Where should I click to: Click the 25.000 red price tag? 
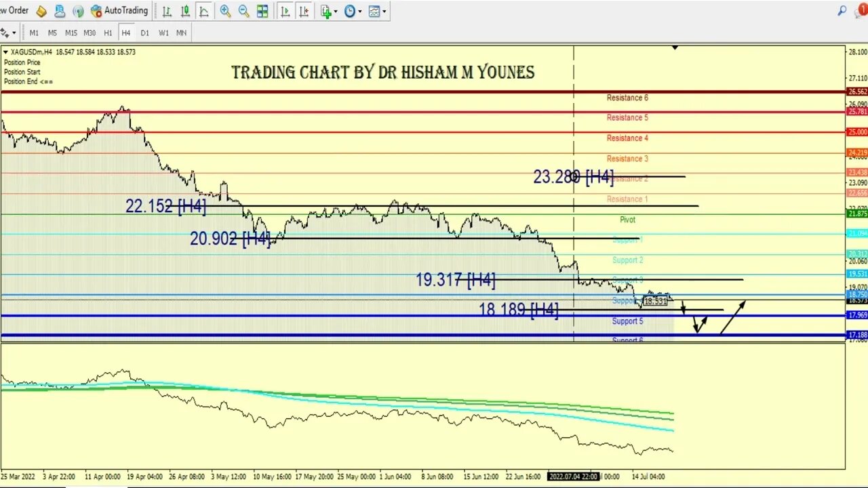click(x=857, y=132)
